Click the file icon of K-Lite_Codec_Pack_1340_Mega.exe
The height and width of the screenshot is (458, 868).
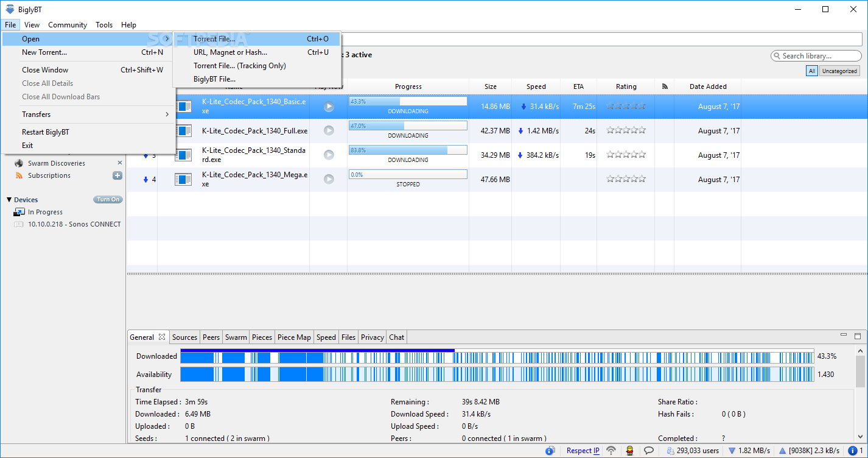[183, 179]
